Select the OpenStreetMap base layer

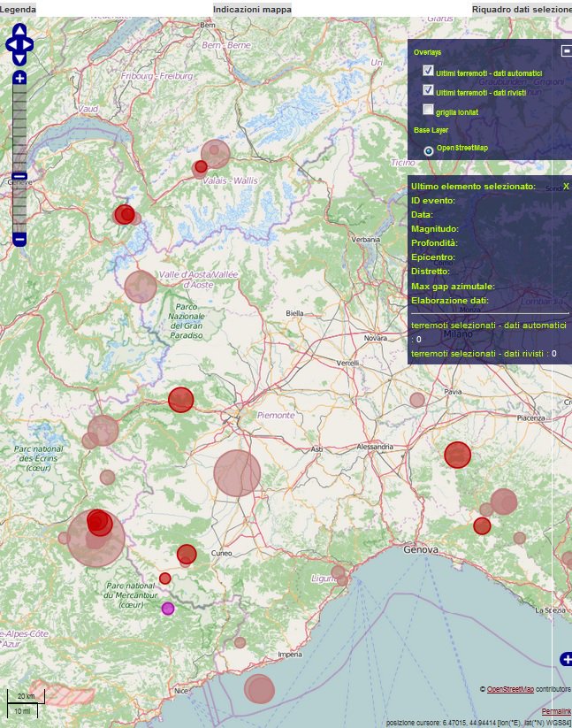[x=429, y=150]
